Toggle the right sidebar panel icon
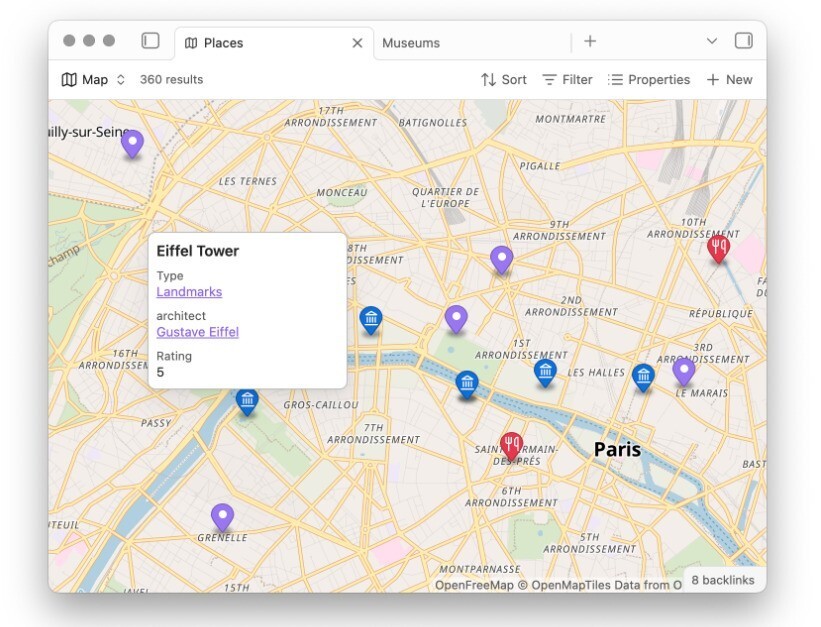 point(743,41)
